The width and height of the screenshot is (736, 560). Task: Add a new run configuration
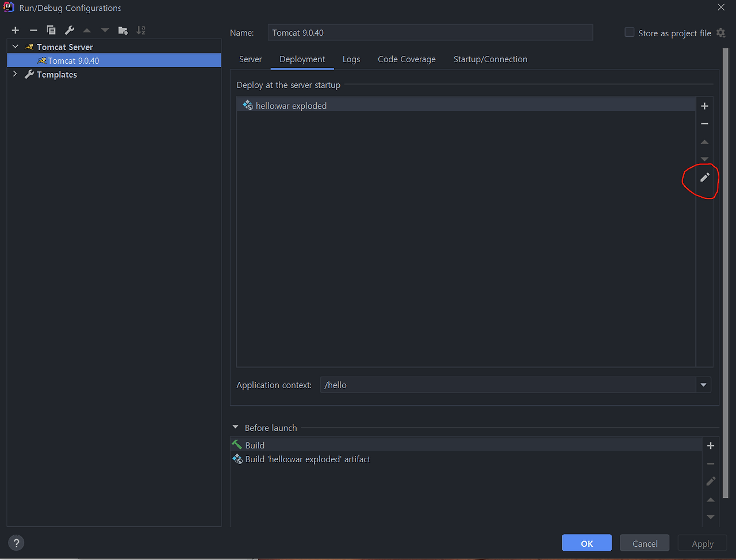tap(15, 30)
